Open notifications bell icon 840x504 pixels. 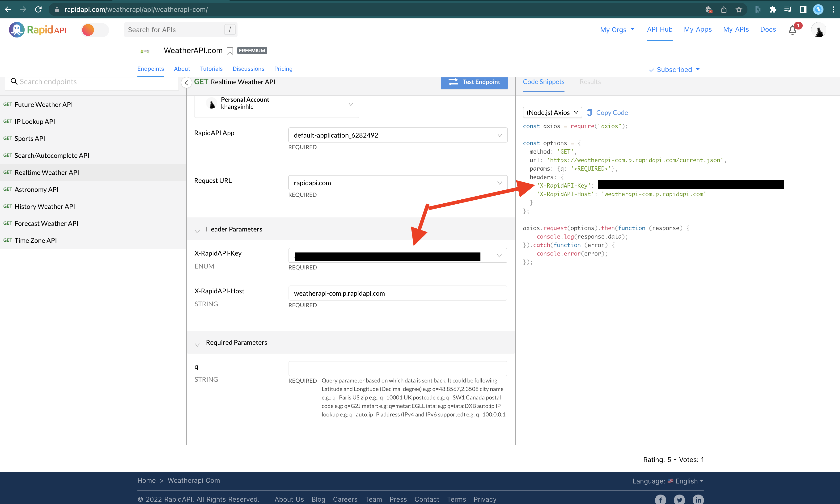pyautogui.click(x=792, y=30)
